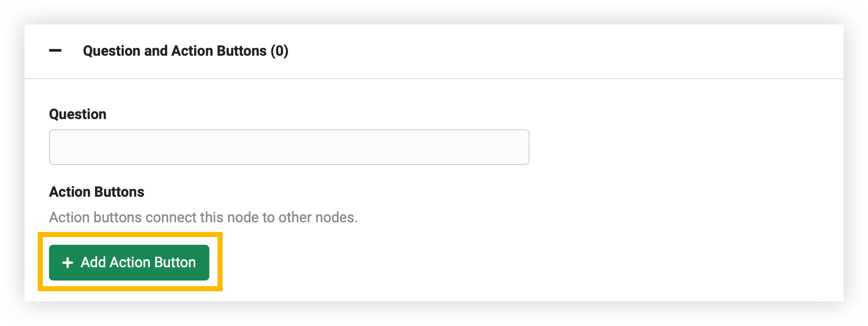Collapse the section using the minus icon
Image resolution: width=868 pixels, height=326 pixels.
click(x=55, y=51)
